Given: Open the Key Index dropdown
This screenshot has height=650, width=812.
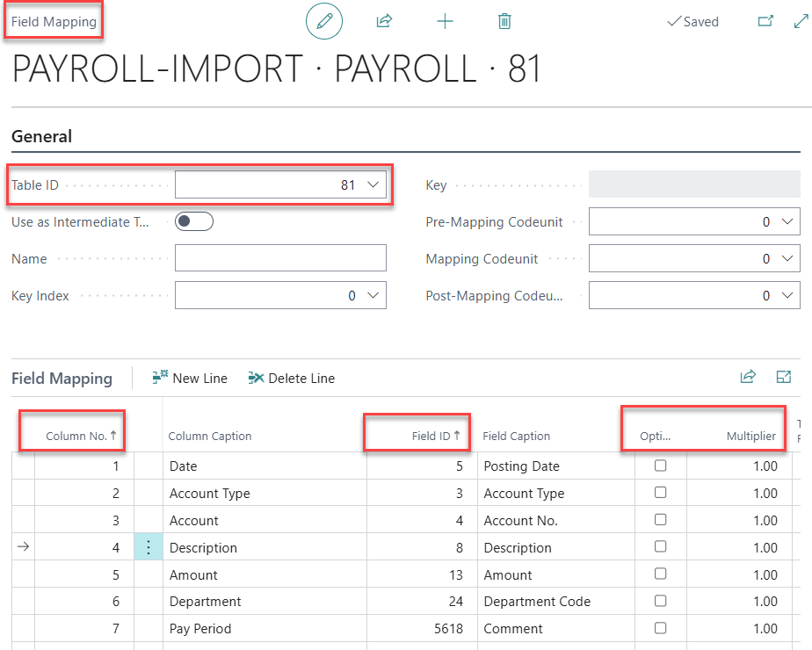Looking at the screenshot, I should (373, 294).
